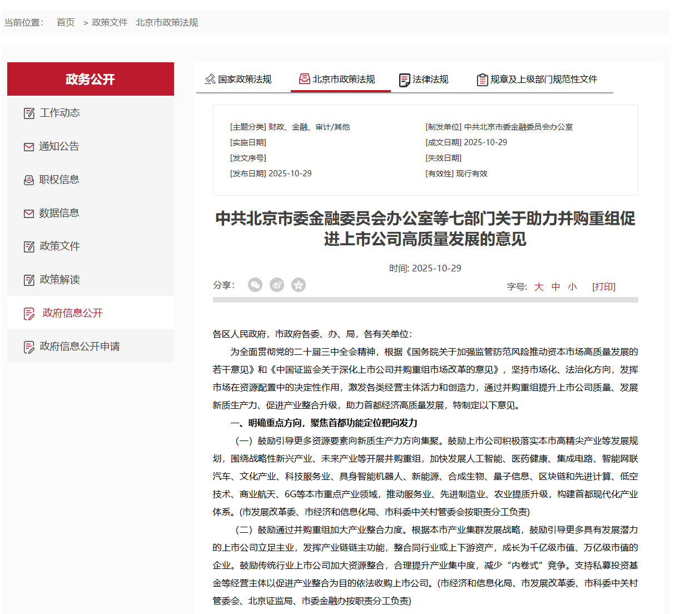The width and height of the screenshot is (700, 614).
Task: Click the 首页 breadcrumb link
Action: [x=66, y=22]
